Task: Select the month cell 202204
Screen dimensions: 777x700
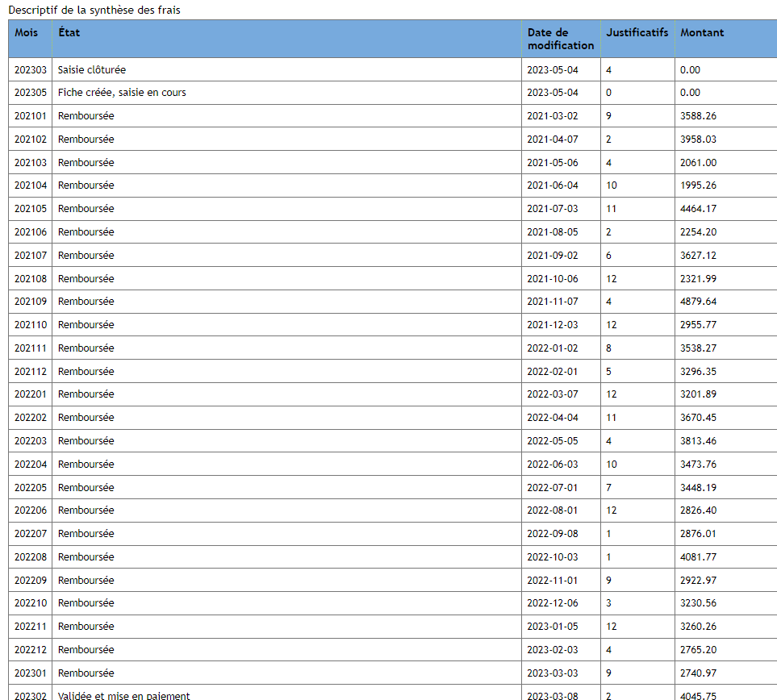Action: [30, 464]
